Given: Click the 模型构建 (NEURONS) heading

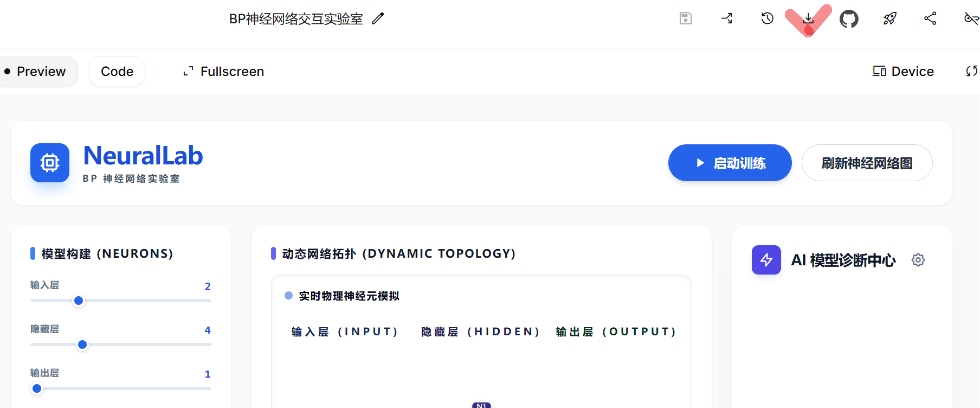Looking at the screenshot, I should [x=107, y=253].
